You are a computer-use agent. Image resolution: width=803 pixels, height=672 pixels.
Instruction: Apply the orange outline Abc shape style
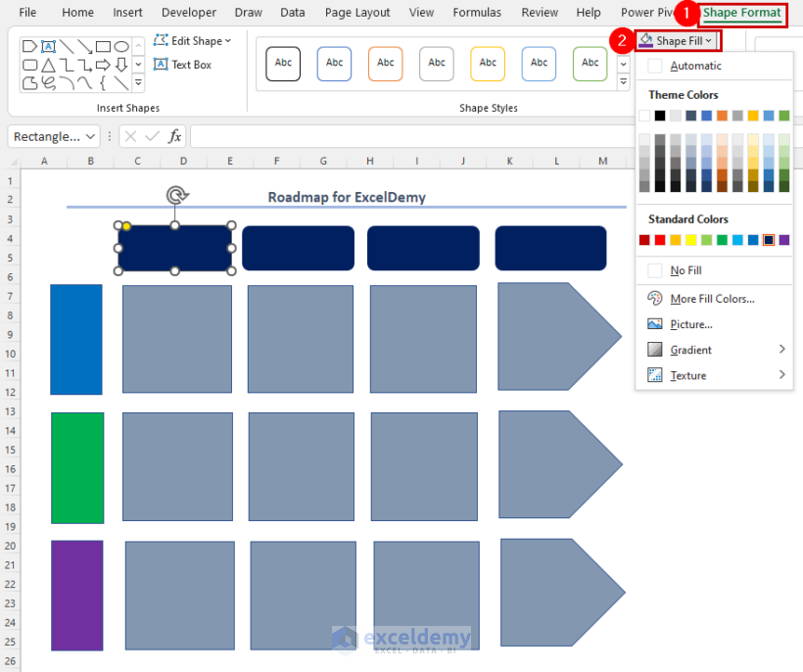(x=386, y=64)
